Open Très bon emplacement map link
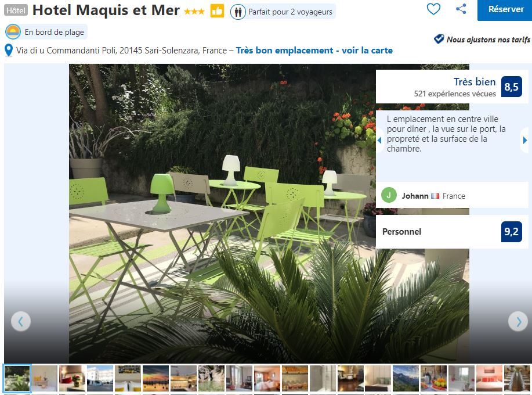The image size is (532, 395). (314, 51)
